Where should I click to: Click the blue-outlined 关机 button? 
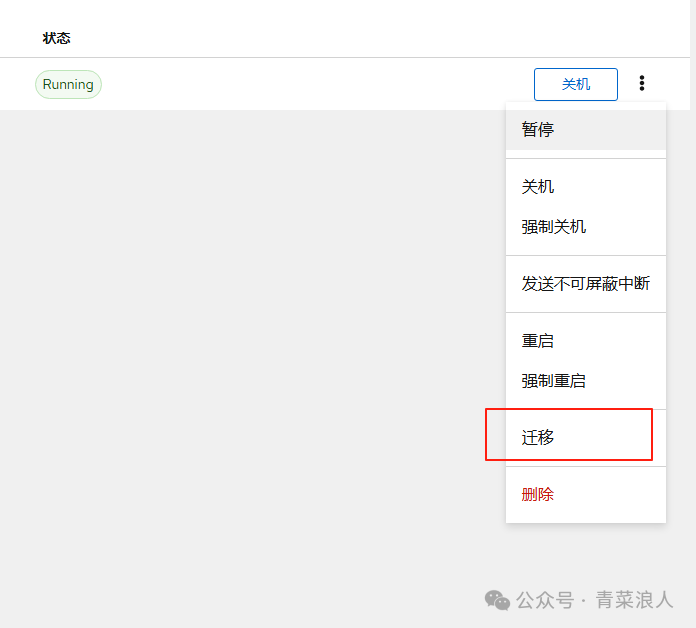[x=576, y=84]
